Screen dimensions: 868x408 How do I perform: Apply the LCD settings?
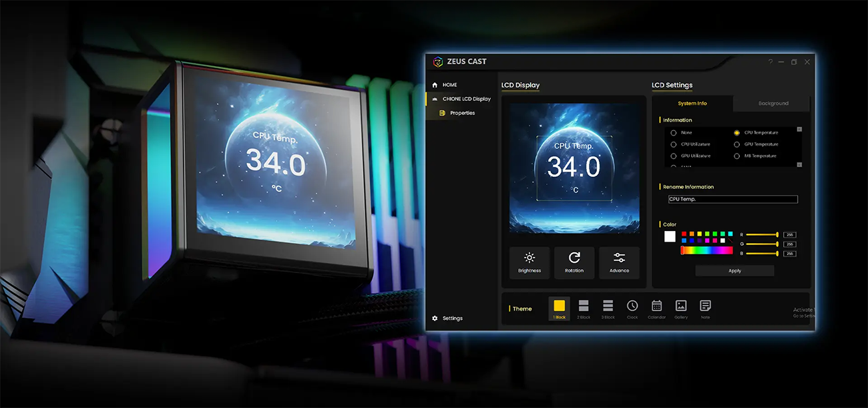pos(734,271)
